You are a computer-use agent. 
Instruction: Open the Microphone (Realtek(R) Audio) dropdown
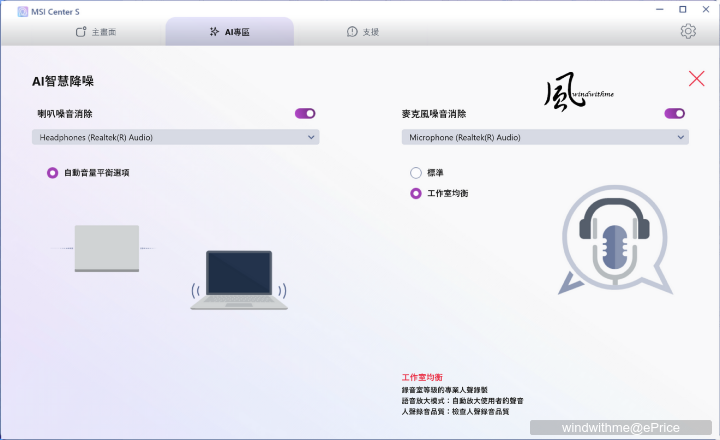pyautogui.click(x=545, y=137)
